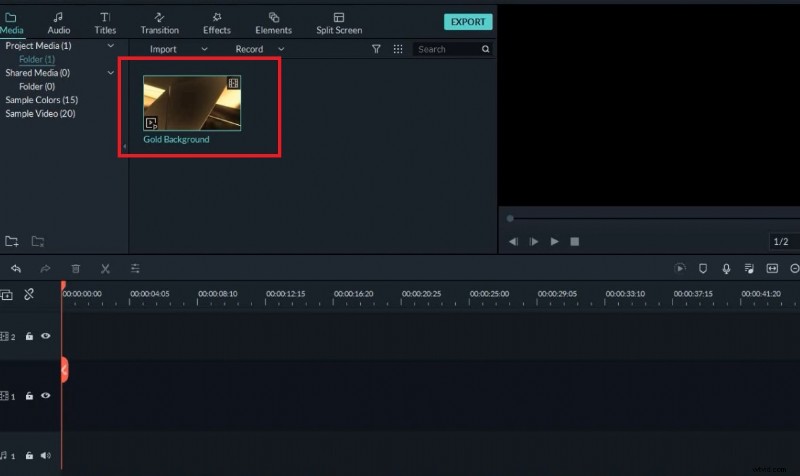Open the filter funnel icon in media panel

(376, 49)
